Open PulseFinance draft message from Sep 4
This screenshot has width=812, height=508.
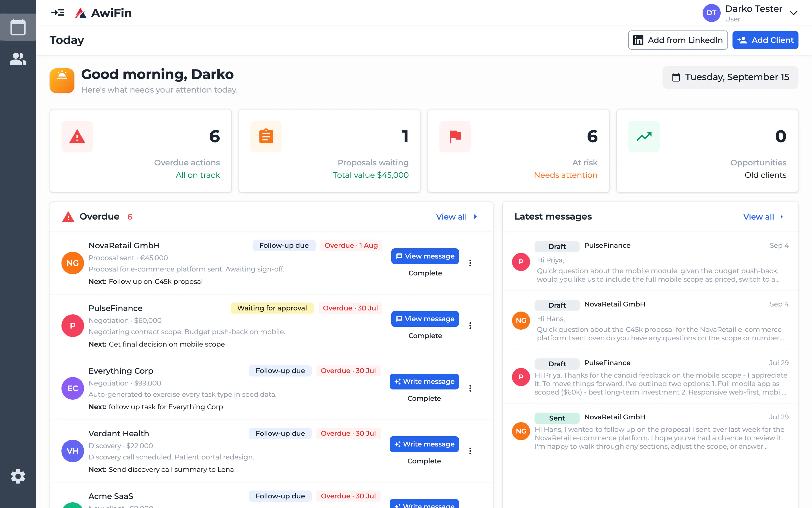[x=650, y=261]
